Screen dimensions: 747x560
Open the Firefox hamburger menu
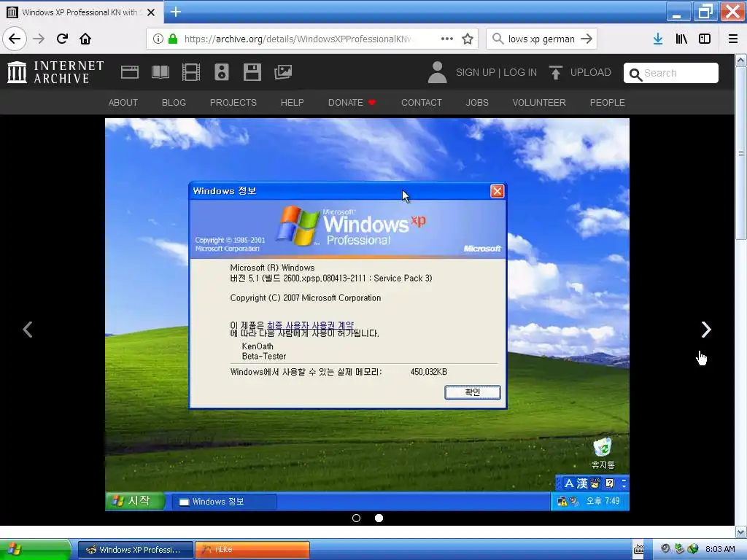[x=733, y=39]
